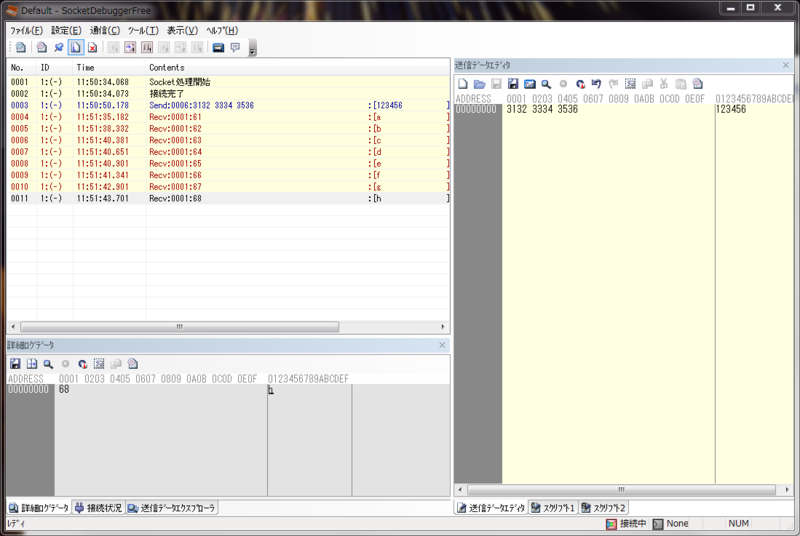This screenshot has width=800, height=536.
Task: Switch to the スクリプト2 tab
Action: coord(603,508)
